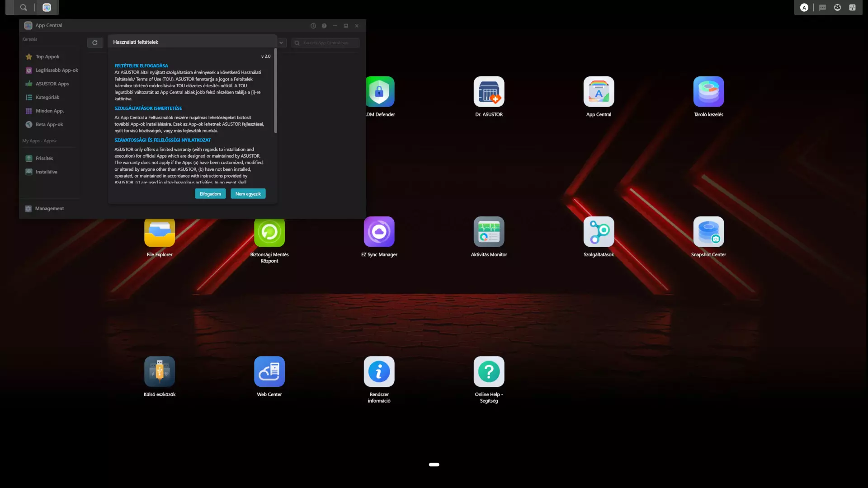The image size is (868, 488).
Task: Maximize the App Central window
Action: pos(346,26)
